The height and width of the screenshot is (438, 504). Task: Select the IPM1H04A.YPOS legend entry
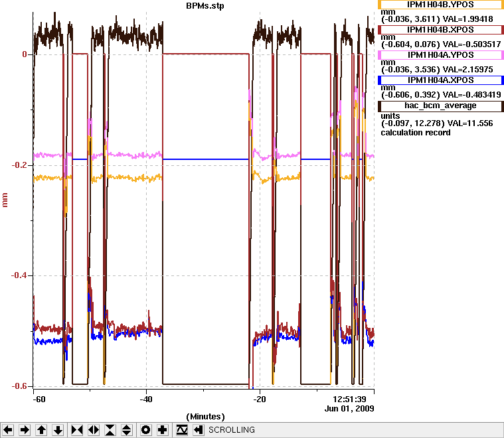click(441, 55)
